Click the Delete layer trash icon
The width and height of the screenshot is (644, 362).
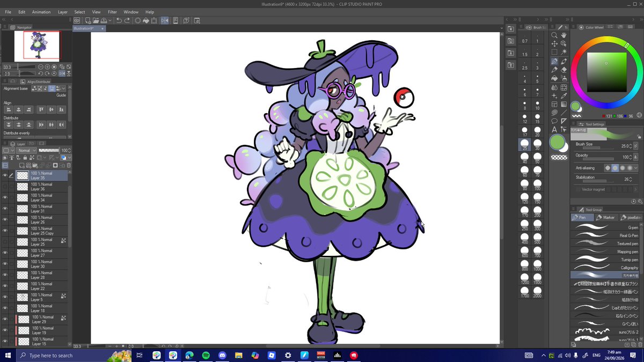69,166
